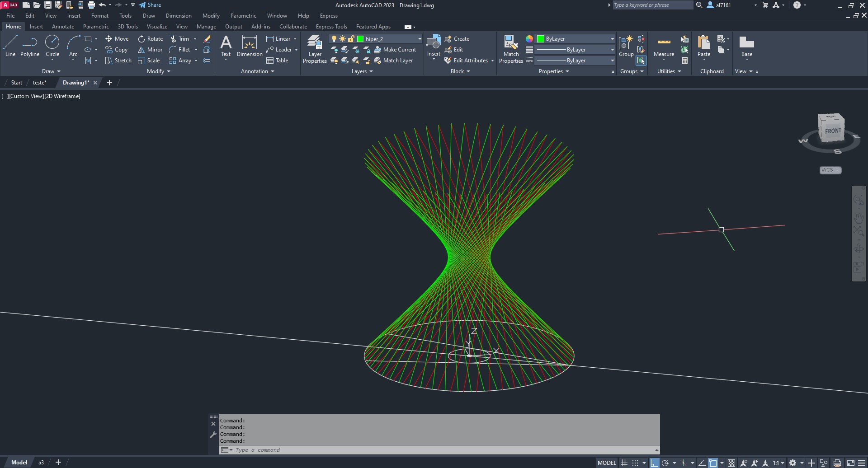Toggle Object Snap in status bar
Viewport: 868px width, 468px height.
tap(713, 463)
